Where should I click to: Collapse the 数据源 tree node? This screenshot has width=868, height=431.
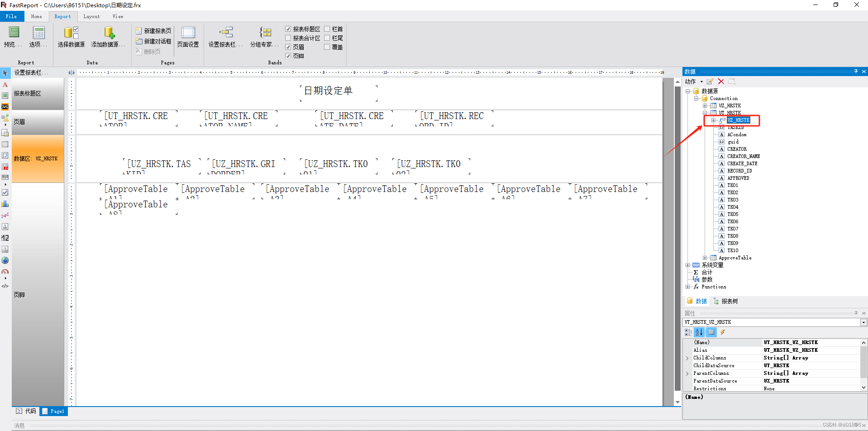[688, 91]
